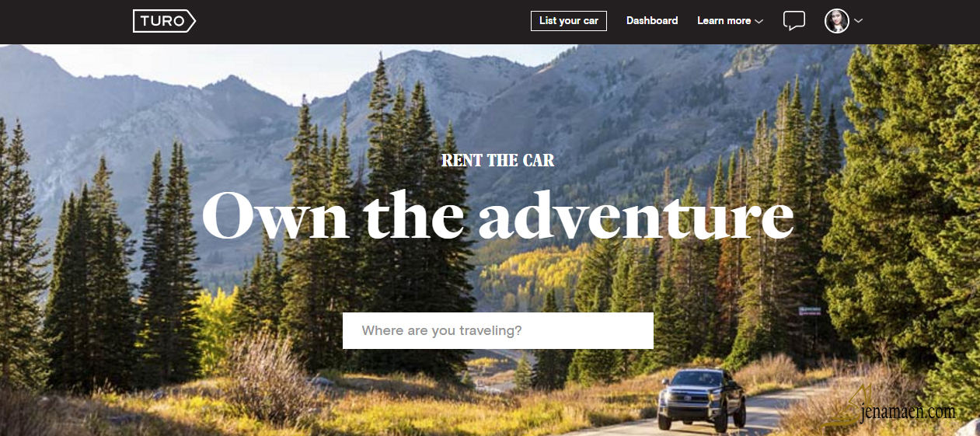This screenshot has width=980, height=436.
Task: Click the jenamaen.com watermark text
Action: 909,413
